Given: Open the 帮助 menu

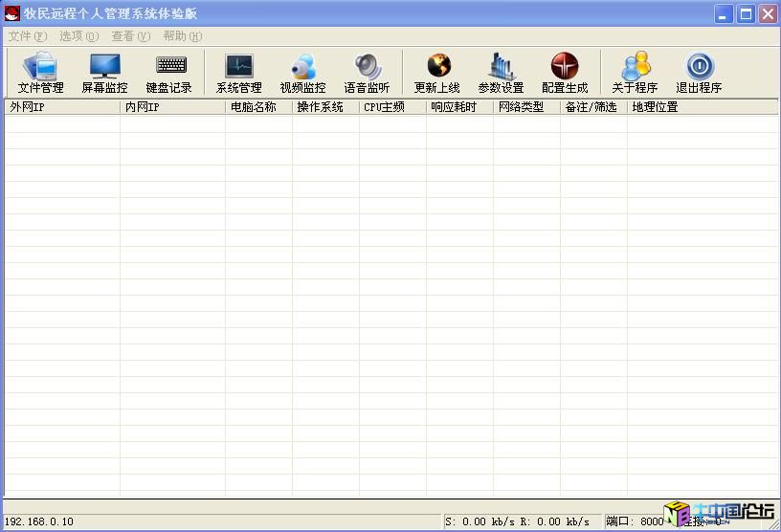Looking at the screenshot, I should tap(183, 36).
